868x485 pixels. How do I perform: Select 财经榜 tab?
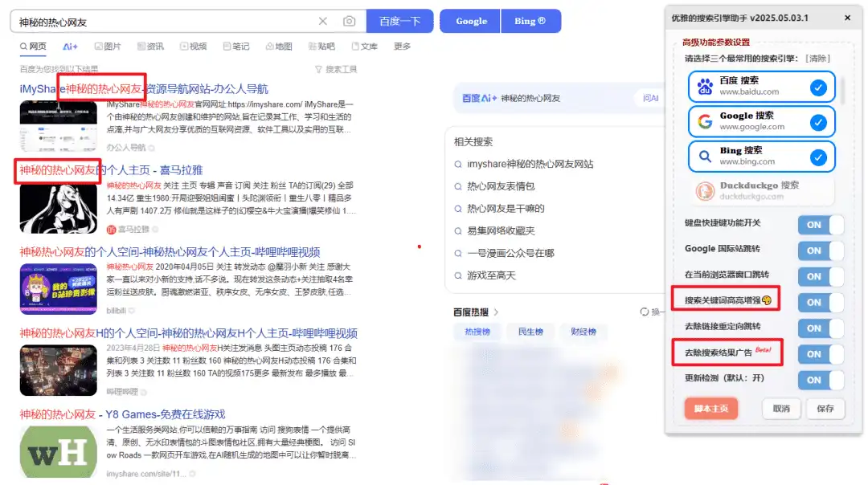(583, 332)
